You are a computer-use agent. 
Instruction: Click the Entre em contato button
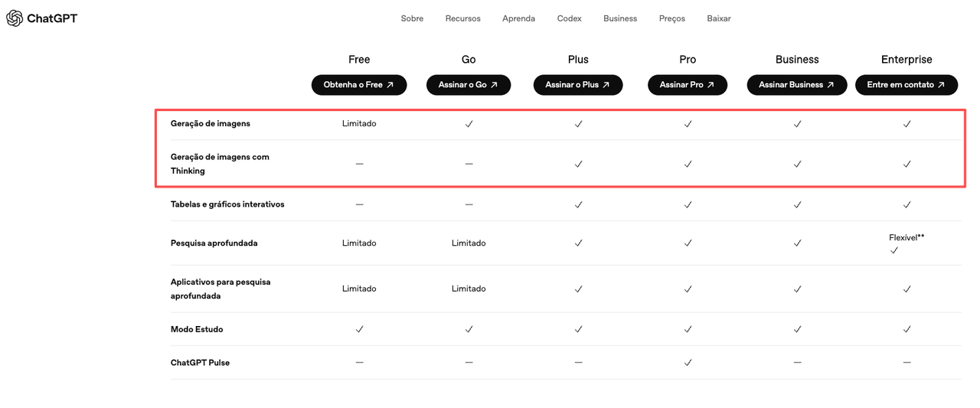tap(906, 85)
